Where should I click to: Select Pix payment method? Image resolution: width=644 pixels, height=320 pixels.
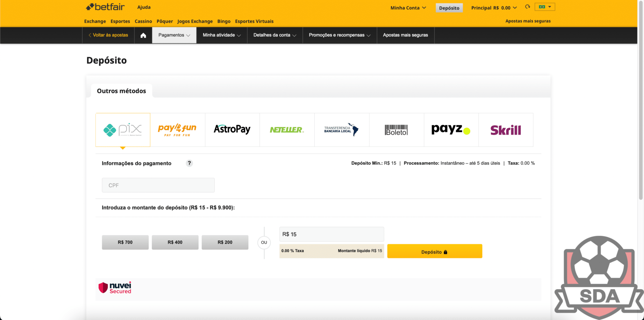[x=123, y=130]
